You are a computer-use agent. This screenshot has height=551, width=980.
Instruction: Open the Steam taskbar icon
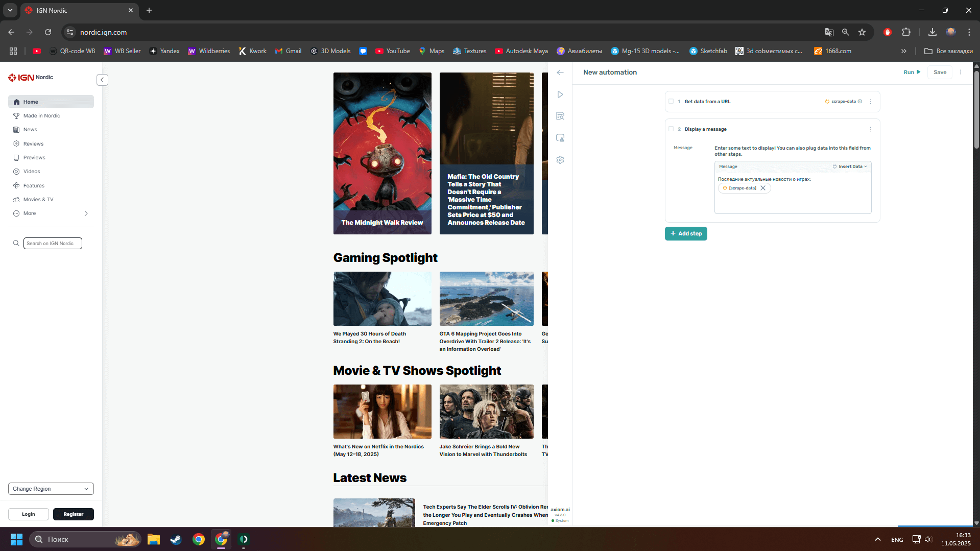click(x=176, y=539)
